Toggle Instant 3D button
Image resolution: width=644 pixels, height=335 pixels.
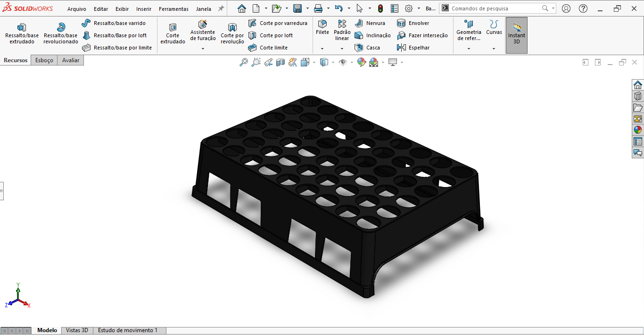[517, 35]
